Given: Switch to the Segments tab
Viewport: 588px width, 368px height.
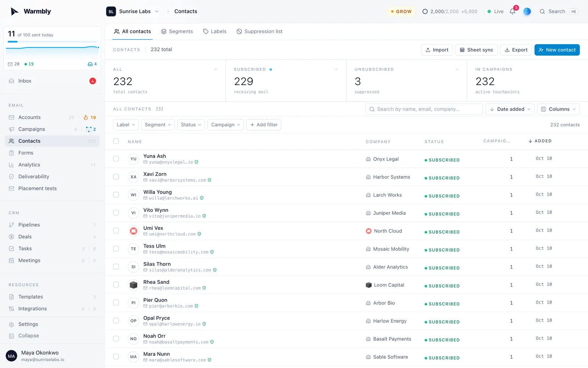Looking at the screenshot, I should click(177, 32).
